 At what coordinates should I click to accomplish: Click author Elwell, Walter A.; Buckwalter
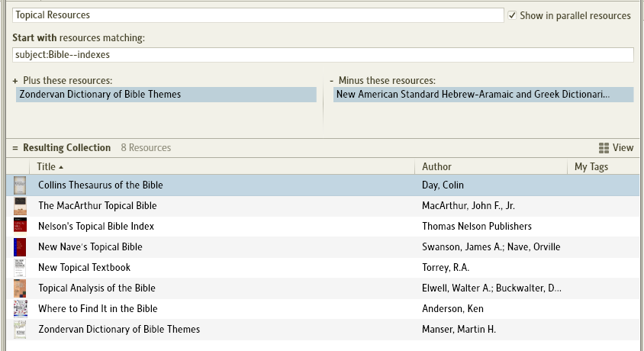click(491, 288)
